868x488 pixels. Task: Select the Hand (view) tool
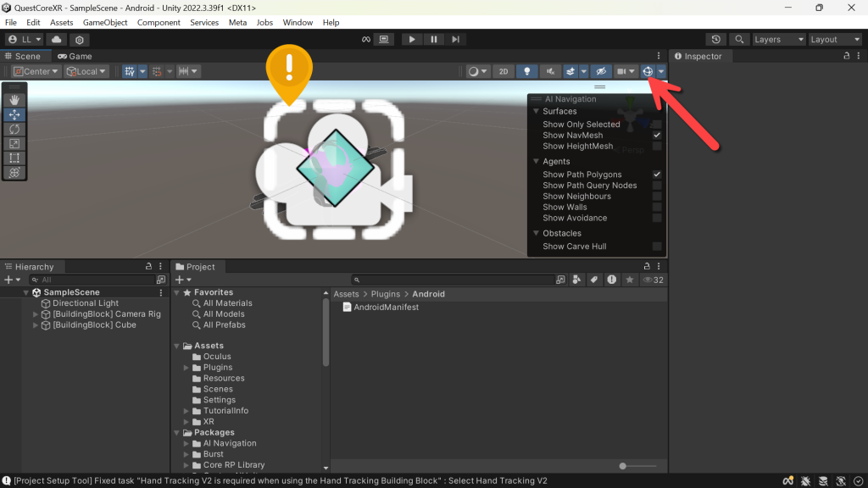pyautogui.click(x=14, y=100)
